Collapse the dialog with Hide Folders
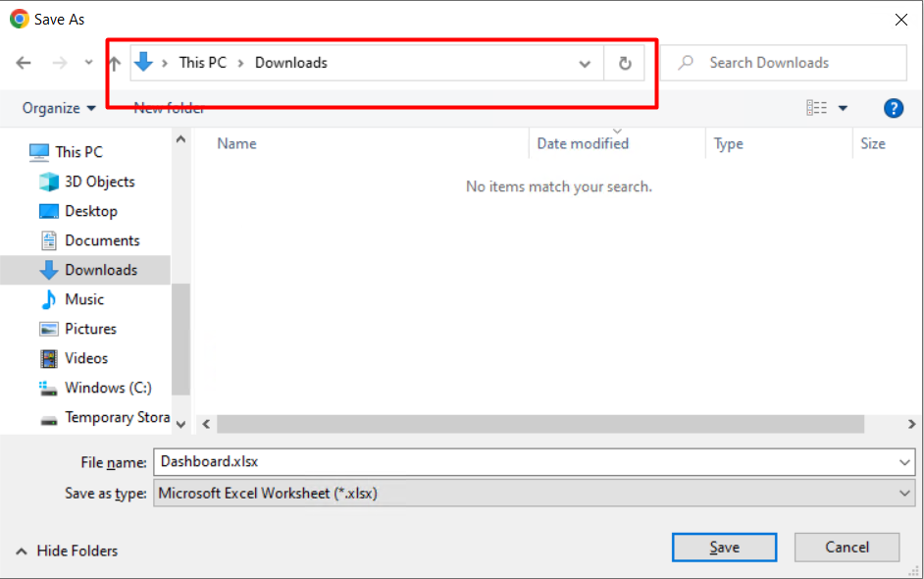This screenshot has width=924, height=579. pos(67,551)
